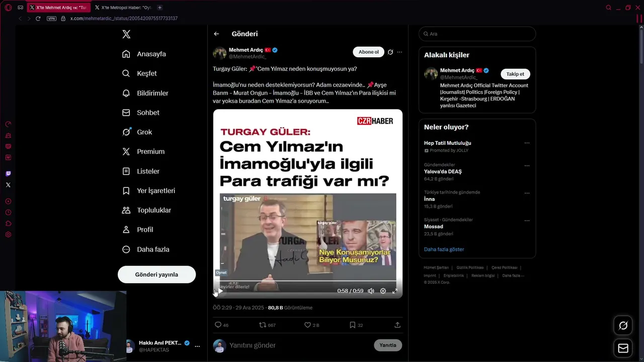Open the sidebar player icon

(8, 201)
